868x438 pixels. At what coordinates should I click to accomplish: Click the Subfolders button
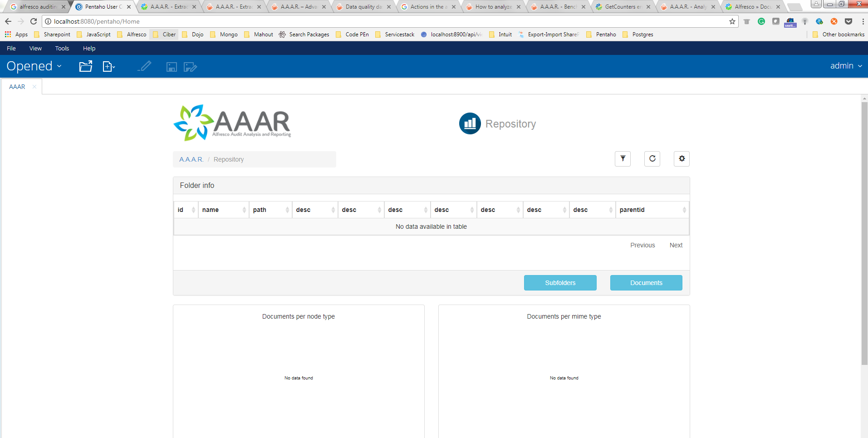click(x=560, y=283)
